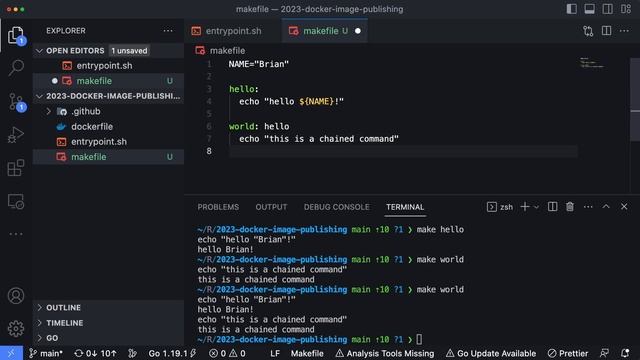
Task: Close the terminal panel
Action: click(624, 207)
